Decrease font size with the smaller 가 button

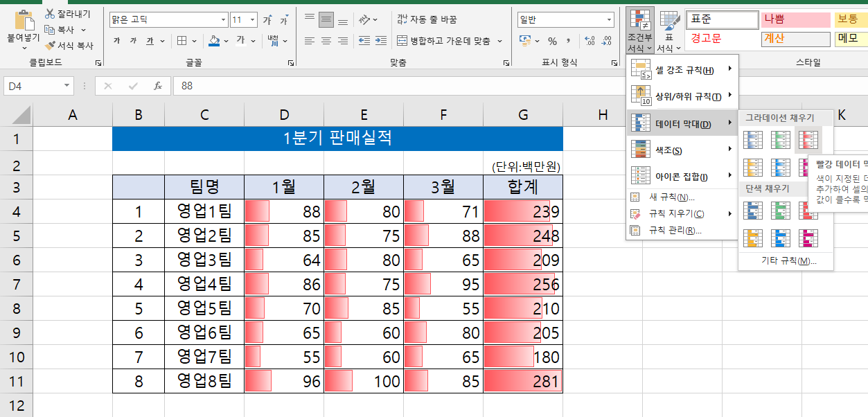click(284, 20)
